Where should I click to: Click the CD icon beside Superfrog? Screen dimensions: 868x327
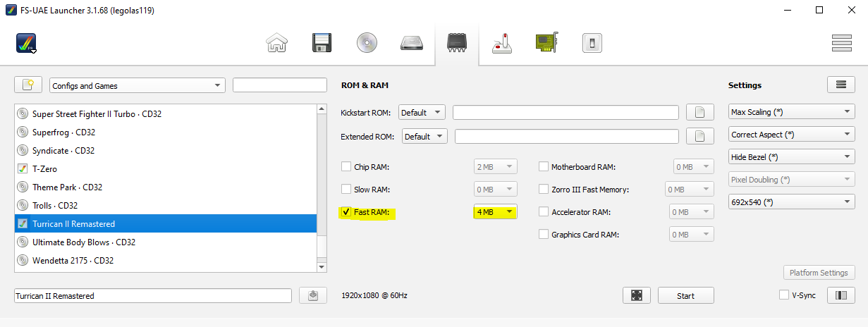[23, 132]
